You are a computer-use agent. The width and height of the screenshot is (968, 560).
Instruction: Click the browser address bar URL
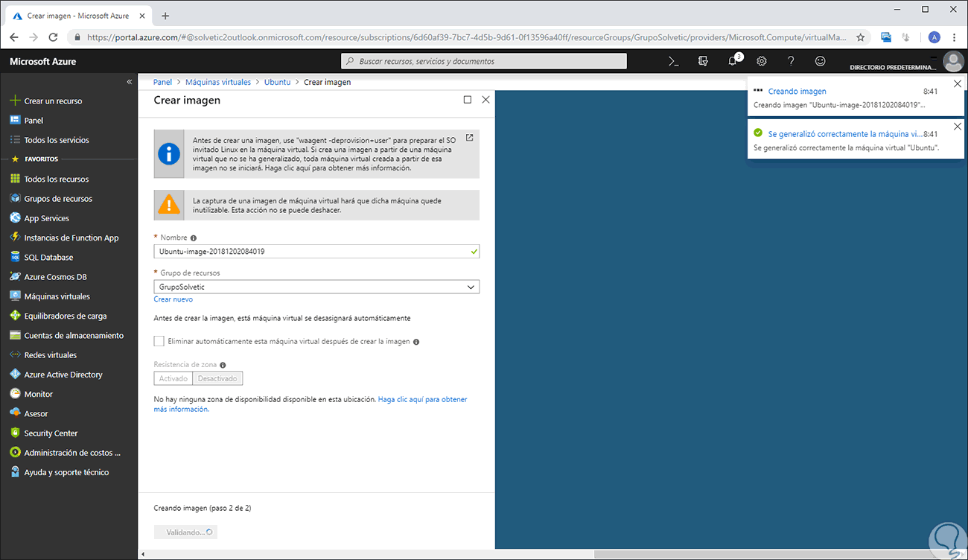coord(467,36)
